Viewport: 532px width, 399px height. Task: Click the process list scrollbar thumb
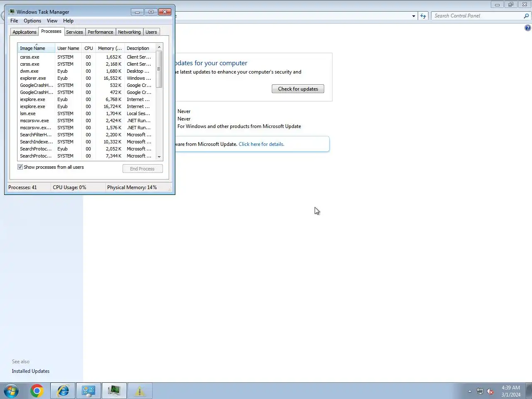[x=159, y=69]
